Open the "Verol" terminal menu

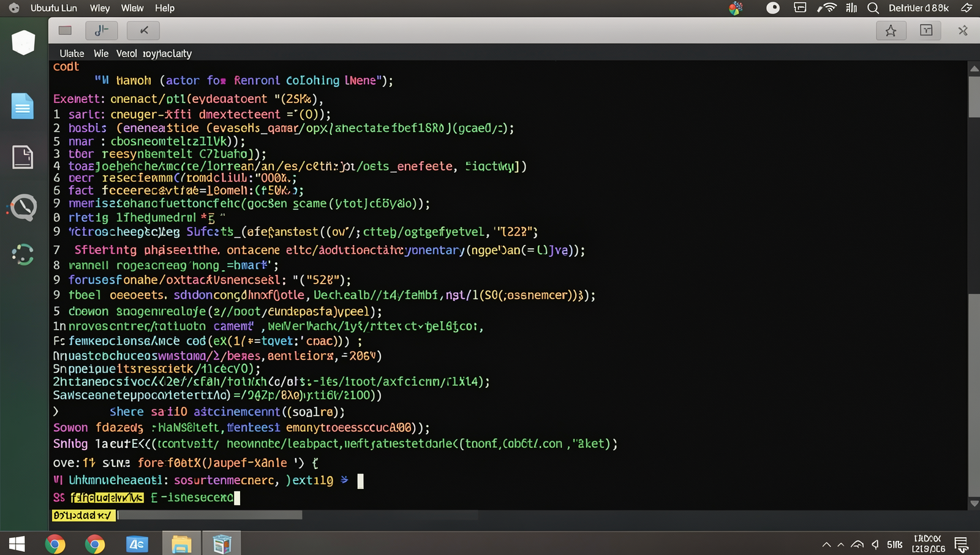coord(127,54)
